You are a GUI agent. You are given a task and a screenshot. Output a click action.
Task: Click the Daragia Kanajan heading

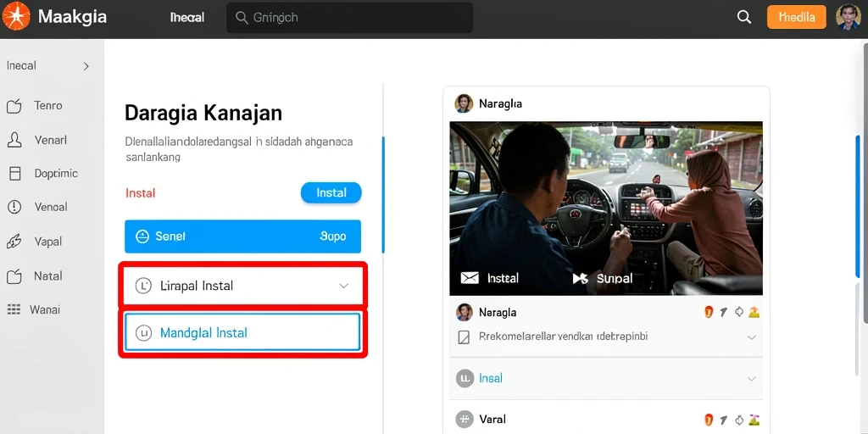pos(203,113)
